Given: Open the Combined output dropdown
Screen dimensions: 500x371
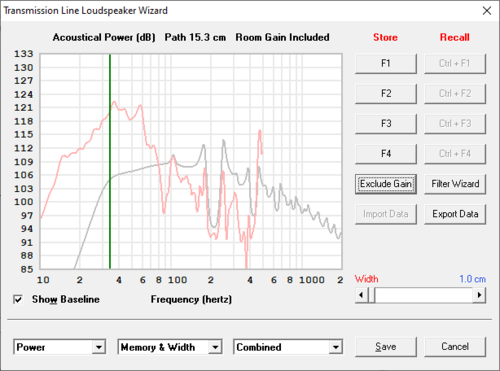Looking at the screenshot, I should point(336,347).
